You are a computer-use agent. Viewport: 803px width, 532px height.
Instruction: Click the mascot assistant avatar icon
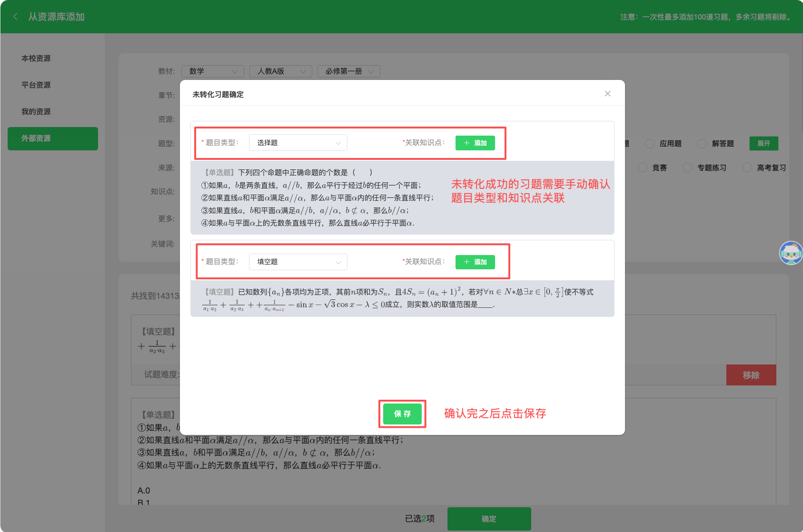tap(791, 253)
